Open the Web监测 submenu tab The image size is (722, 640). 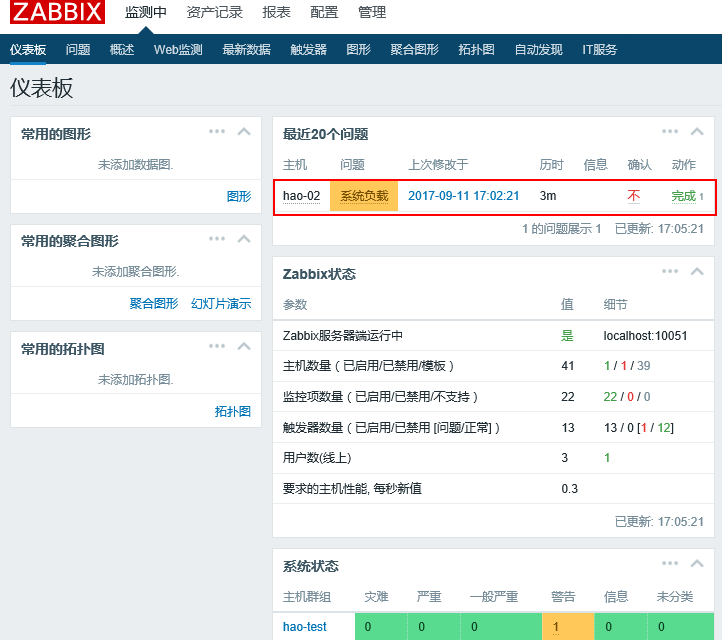(178, 49)
